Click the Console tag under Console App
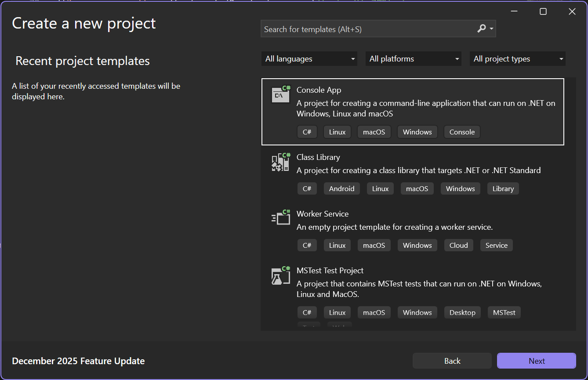 point(462,132)
